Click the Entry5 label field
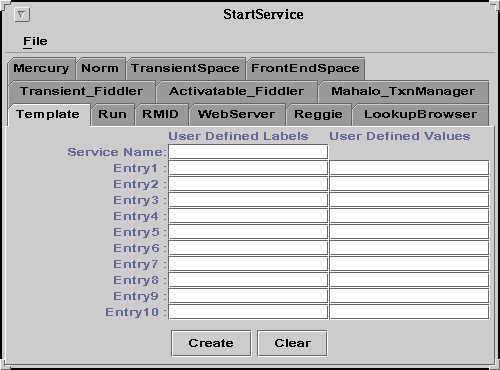 [248, 232]
